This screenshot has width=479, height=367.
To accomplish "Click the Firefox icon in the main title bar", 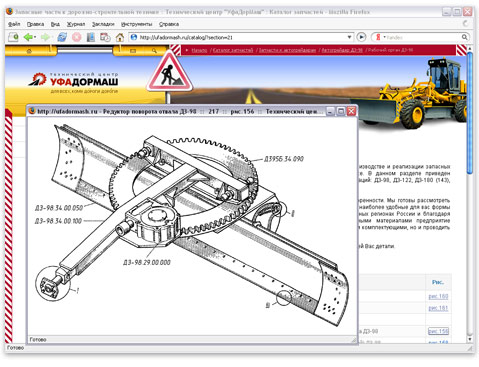I will tap(9, 12).
